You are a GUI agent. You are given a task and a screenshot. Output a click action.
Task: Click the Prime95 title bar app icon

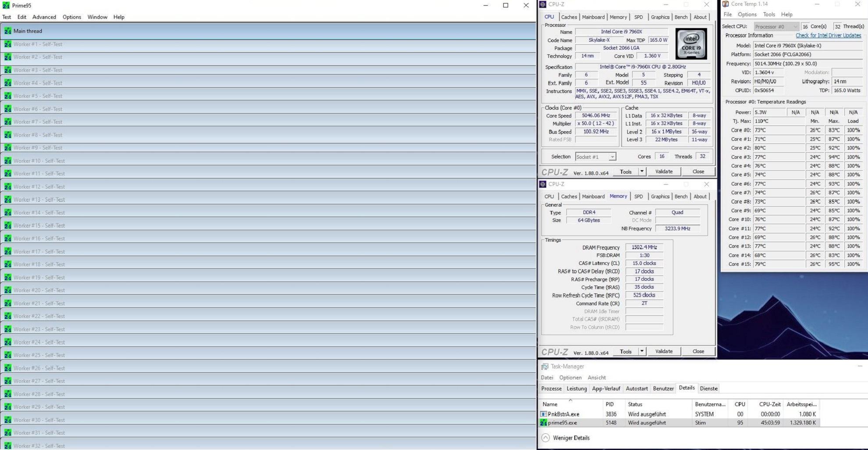click(6, 5)
